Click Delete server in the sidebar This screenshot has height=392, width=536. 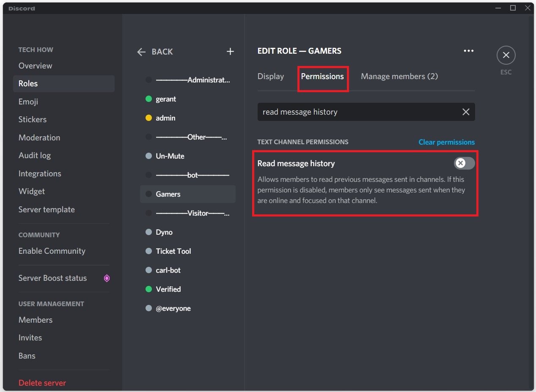click(x=42, y=383)
